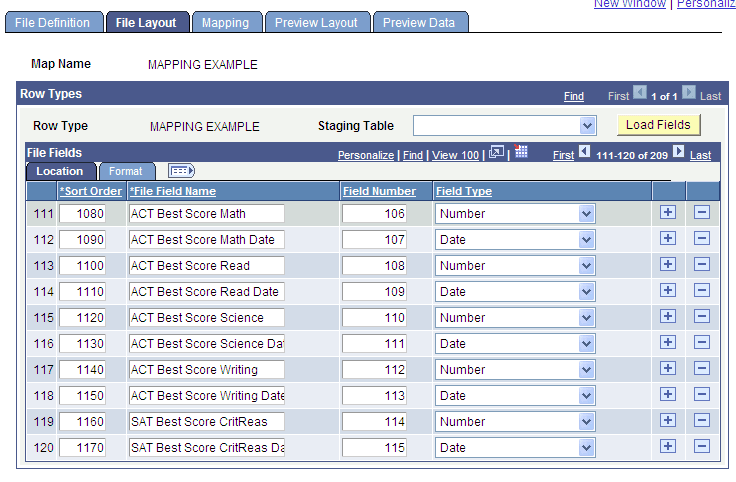Sort by the Sort Order column header
Image resolution: width=736 pixels, height=482 pixels.
pos(91,191)
